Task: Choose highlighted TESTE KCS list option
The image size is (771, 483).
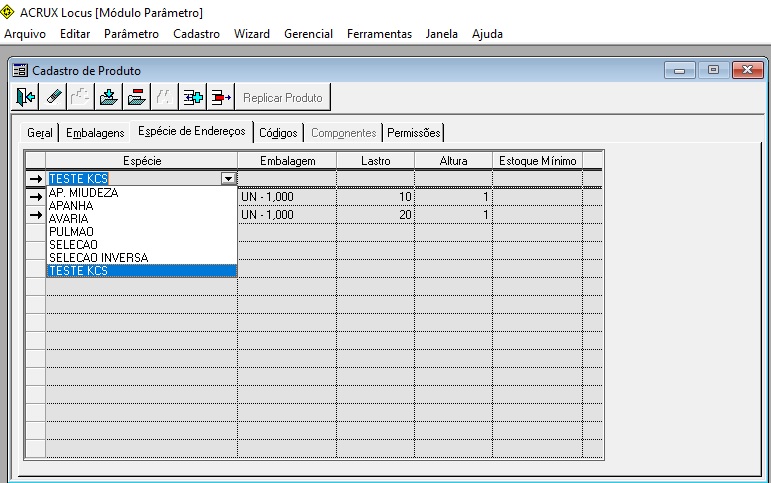Action: pos(142,271)
